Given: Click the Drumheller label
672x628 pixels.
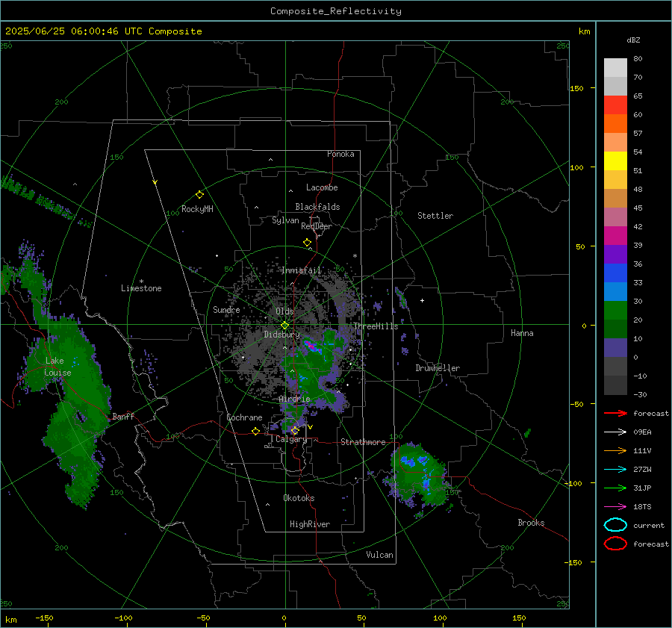Looking at the screenshot, I should 438,368.
